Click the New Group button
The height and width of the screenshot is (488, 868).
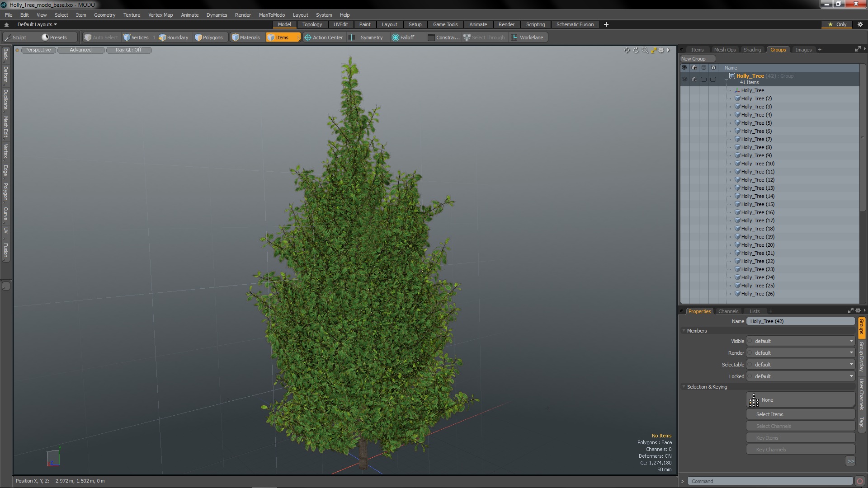coord(693,58)
